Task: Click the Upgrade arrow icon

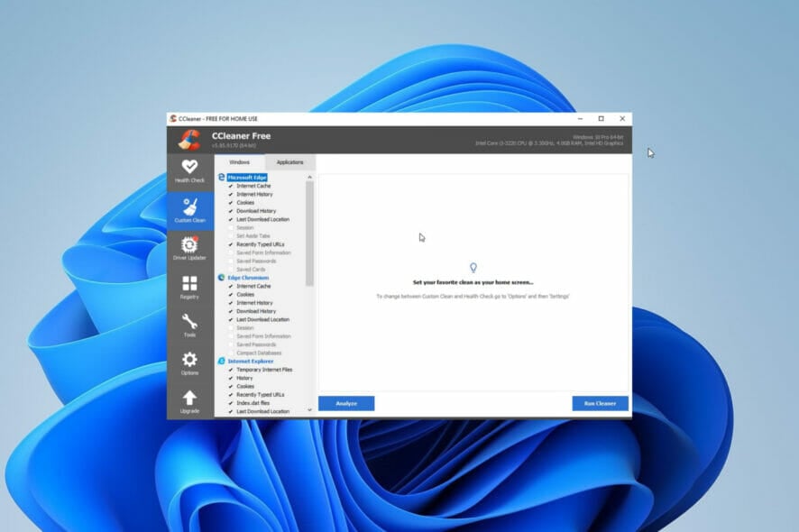Action: pyautogui.click(x=189, y=398)
